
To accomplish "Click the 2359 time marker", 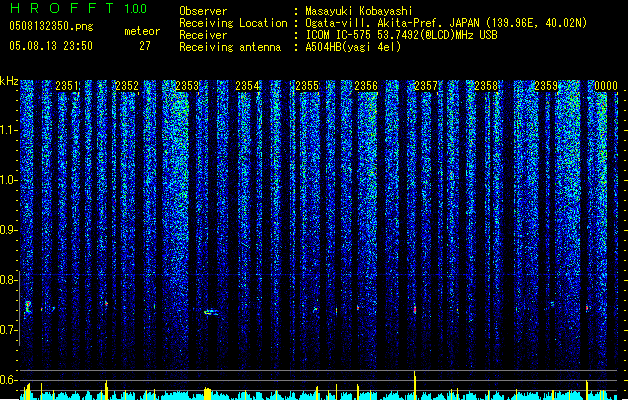I will click(546, 86).
